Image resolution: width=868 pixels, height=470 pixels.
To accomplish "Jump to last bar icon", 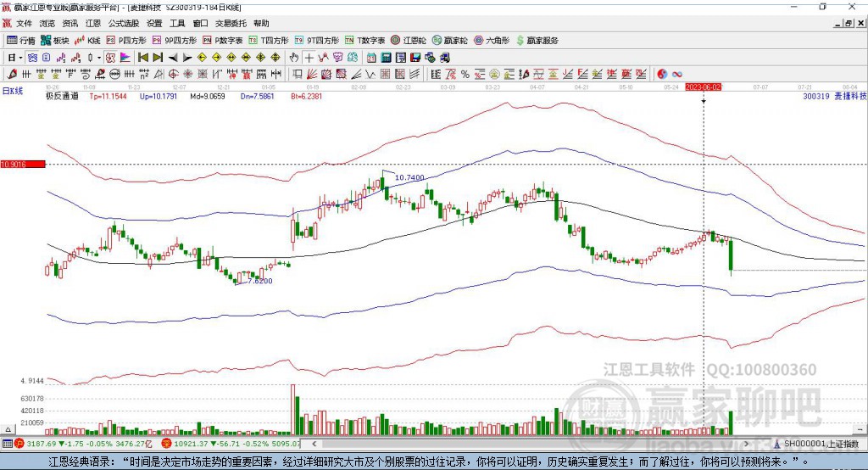I will 158,58.
